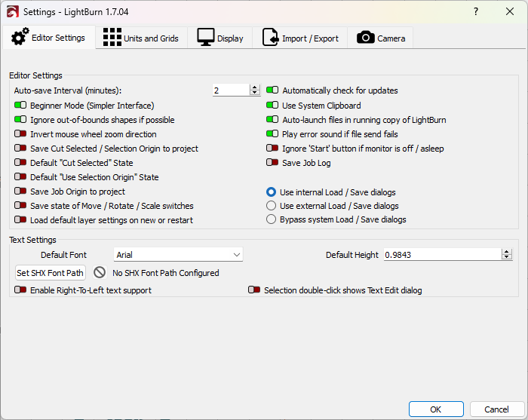Enable Save Cut Selected / Selection Origin to project
The image size is (528, 420).
coord(20,148)
